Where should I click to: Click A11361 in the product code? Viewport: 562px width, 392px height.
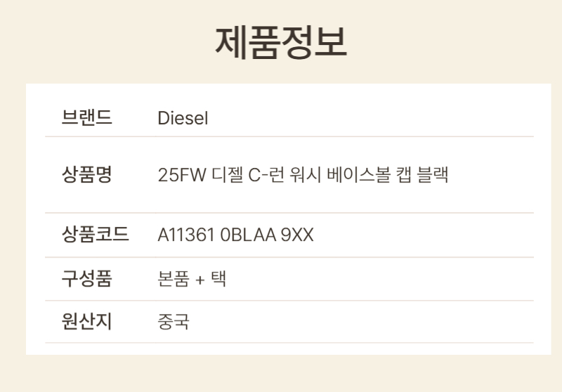(186, 235)
